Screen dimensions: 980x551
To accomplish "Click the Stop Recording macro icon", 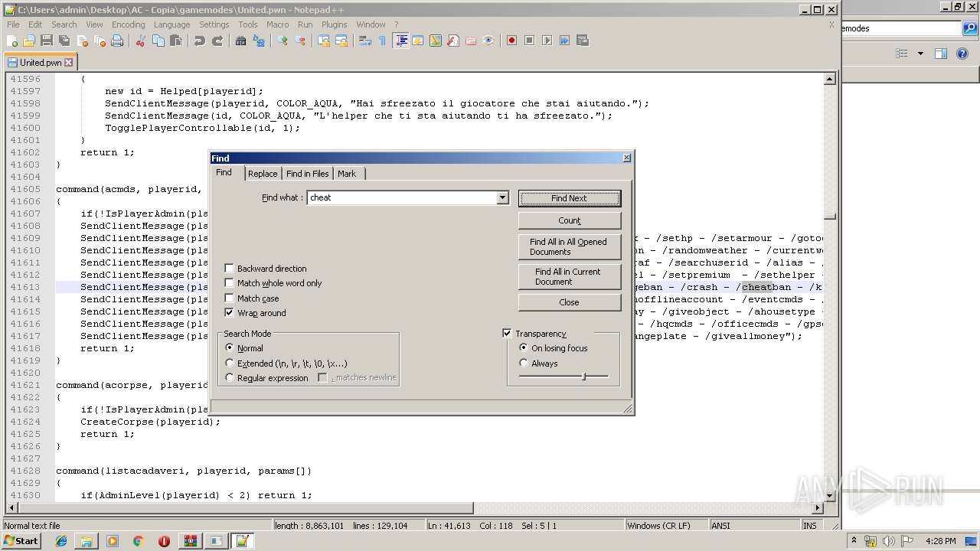I will click(529, 41).
